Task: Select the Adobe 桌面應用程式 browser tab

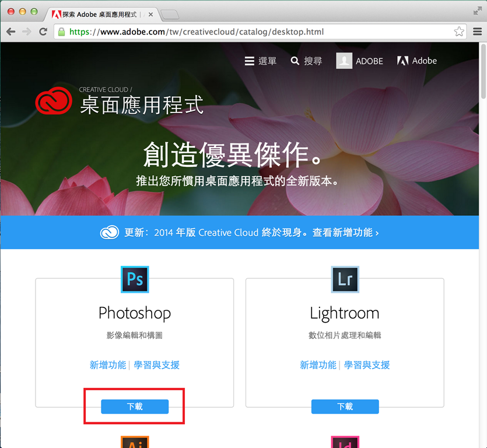Action: [103, 14]
